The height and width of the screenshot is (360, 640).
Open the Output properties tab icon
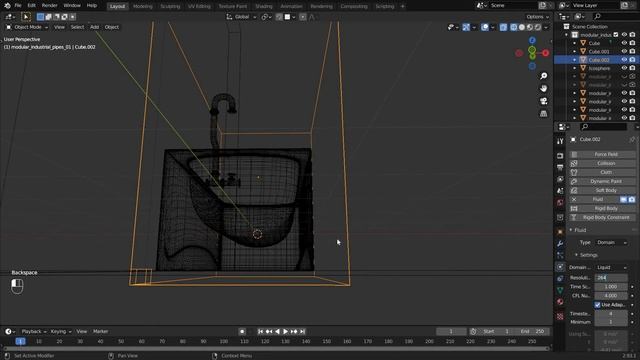(560, 168)
